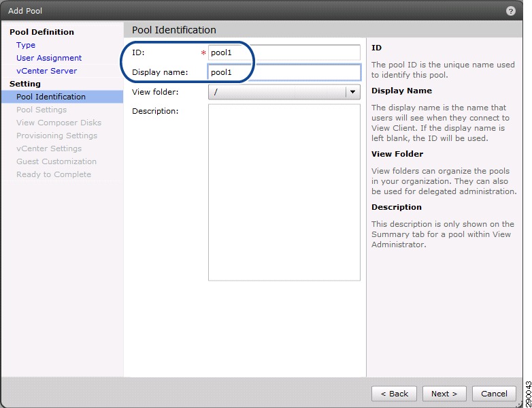
Task: Click the Add Pool dialog title
Action: click(25, 11)
